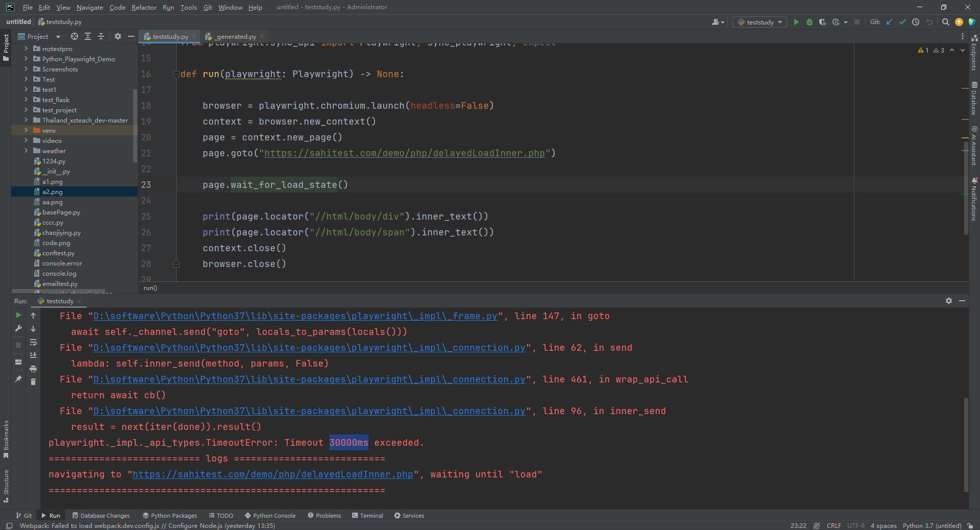Click the Select Opened File target icon
Viewport: 980px width, 530px height.
click(x=75, y=36)
